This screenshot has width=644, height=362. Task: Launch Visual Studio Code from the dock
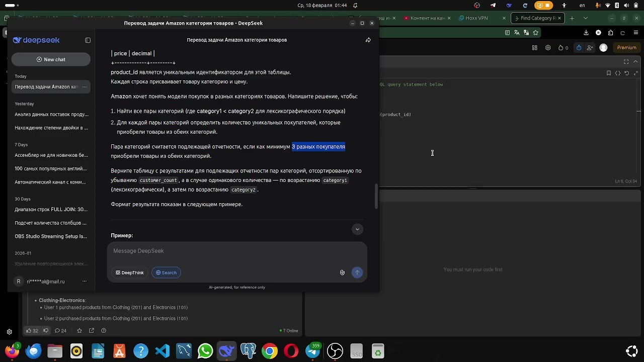[x=163, y=351]
